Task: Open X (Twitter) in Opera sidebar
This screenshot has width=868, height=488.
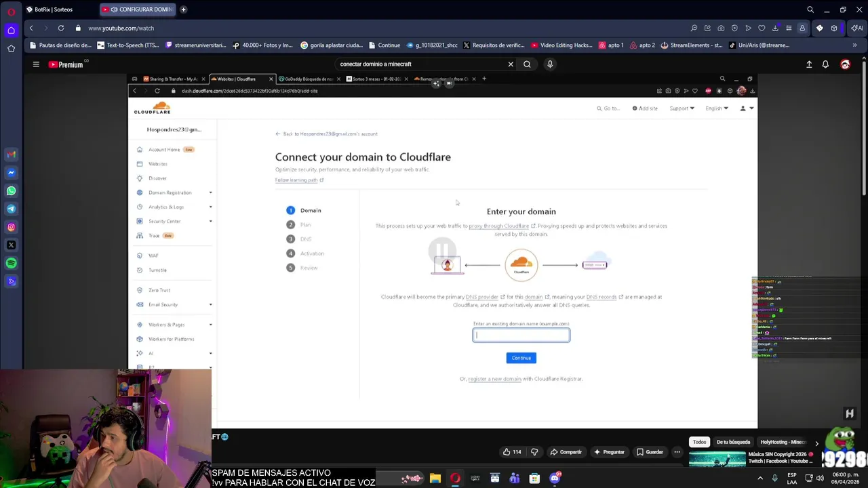Action: click(11, 245)
